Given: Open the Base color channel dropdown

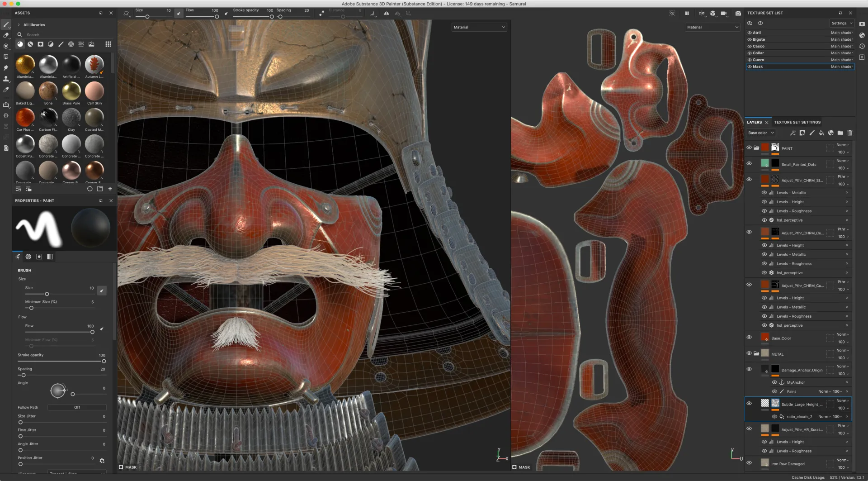Looking at the screenshot, I should click(x=761, y=133).
